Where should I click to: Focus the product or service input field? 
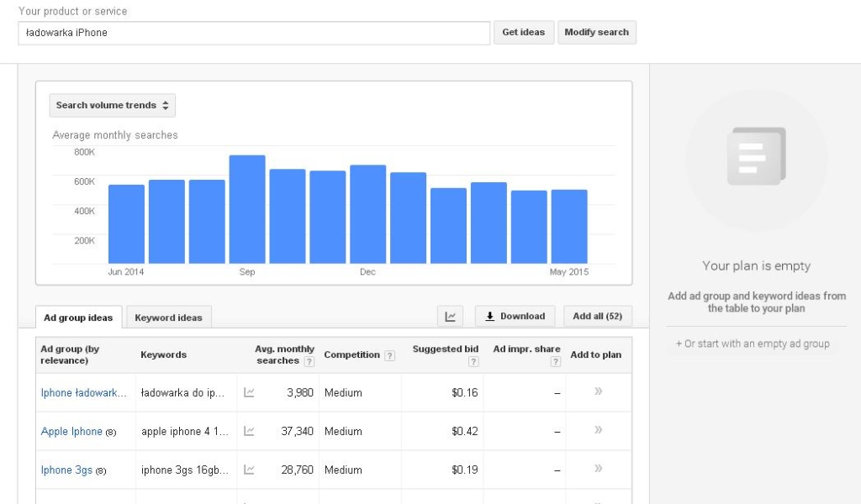click(254, 33)
